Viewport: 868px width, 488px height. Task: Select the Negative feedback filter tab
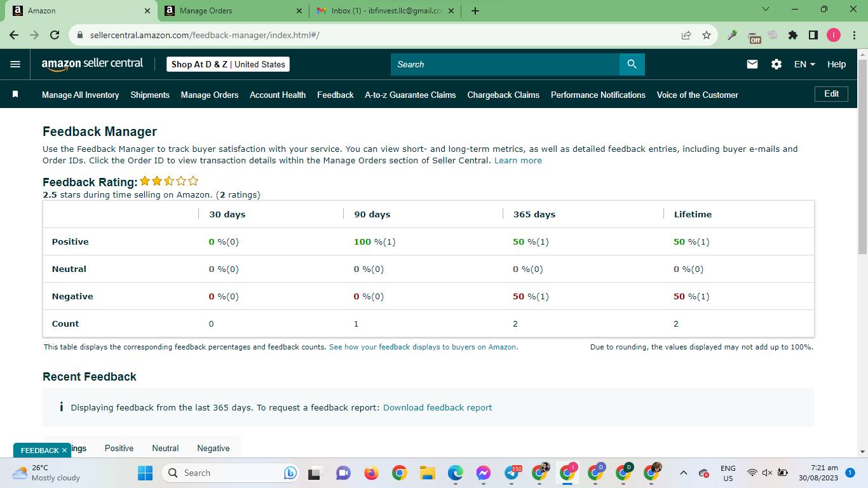tap(214, 448)
